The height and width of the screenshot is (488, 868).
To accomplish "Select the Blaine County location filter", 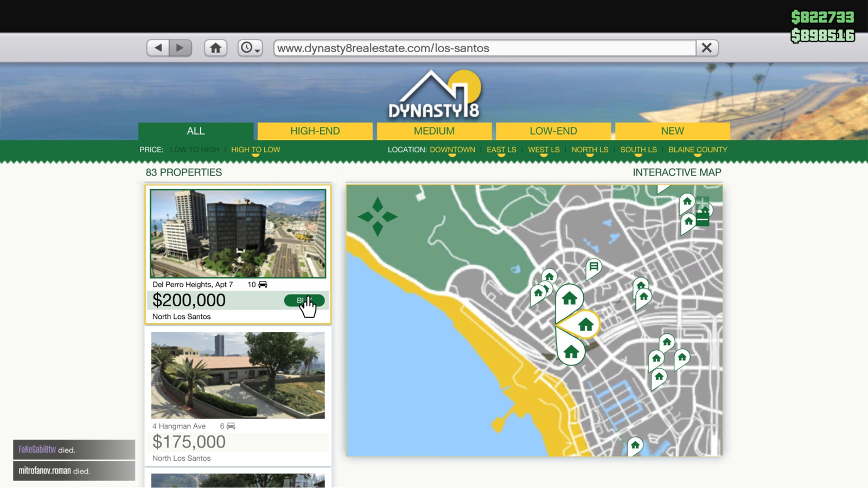I will point(698,150).
